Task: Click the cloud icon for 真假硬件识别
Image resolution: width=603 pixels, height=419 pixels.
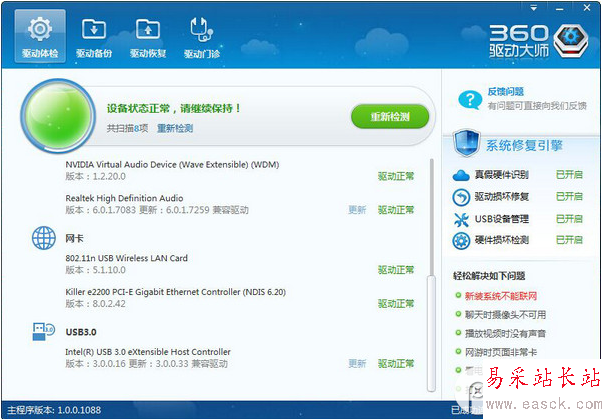Action: pyautogui.click(x=461, y=175)
